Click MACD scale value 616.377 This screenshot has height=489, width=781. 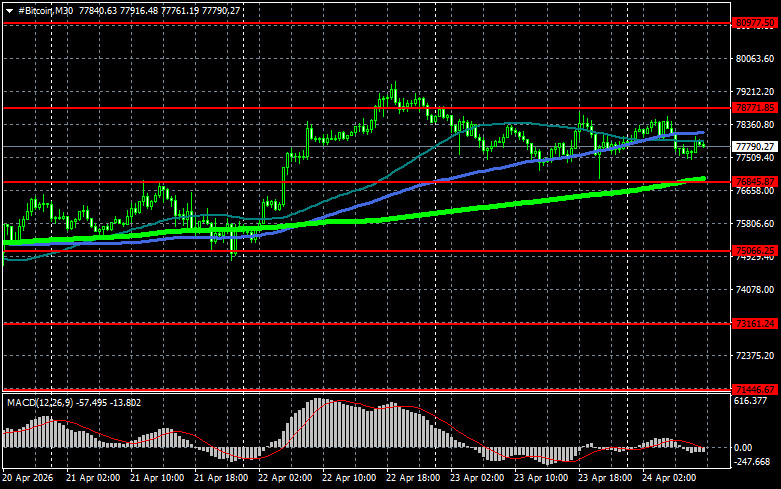click(x=751, y=401)
